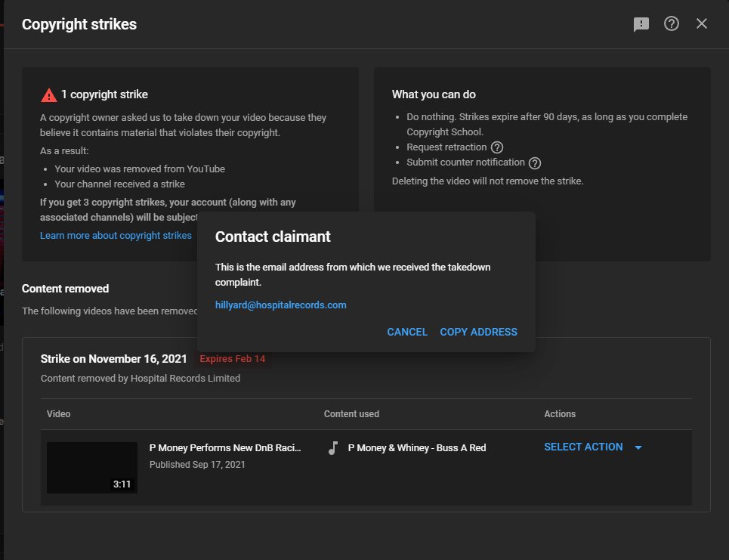Copy the claimant email address
This screenshot has width=729, height=560.
[x=478, y=332]
